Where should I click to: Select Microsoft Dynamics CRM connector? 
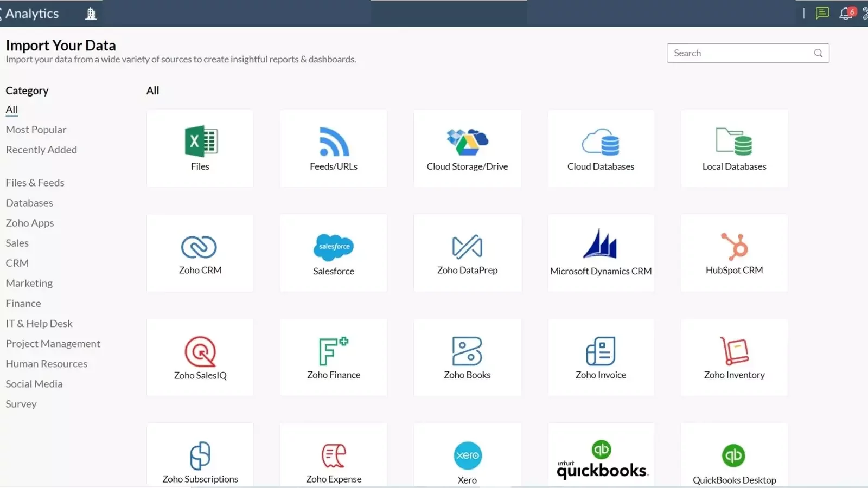601,253
